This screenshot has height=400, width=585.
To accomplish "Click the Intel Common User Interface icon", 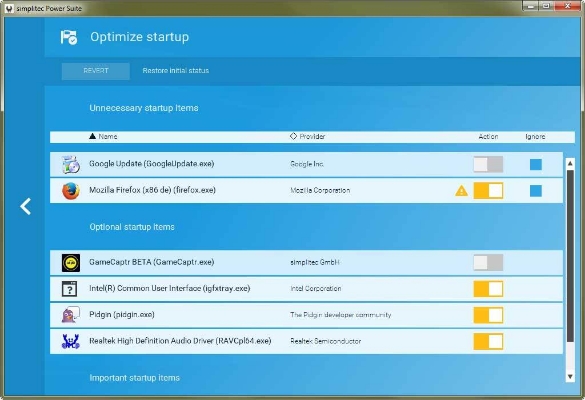I will (x=70, y=289).
